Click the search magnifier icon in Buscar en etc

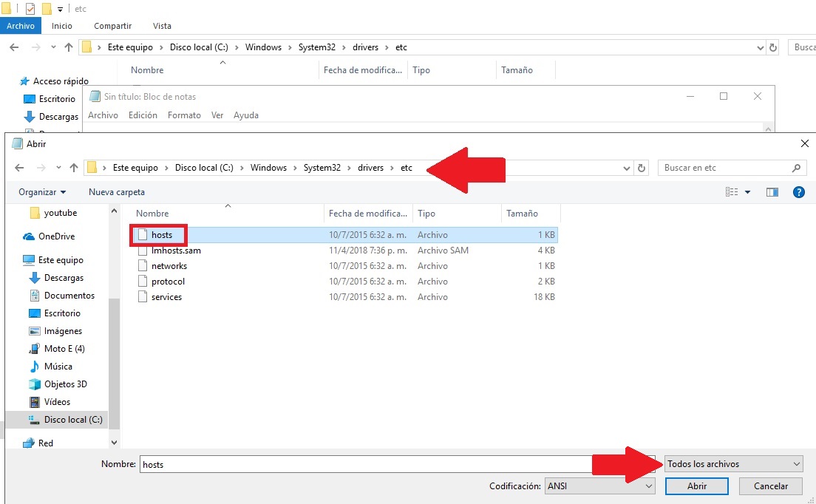coord(796,168)
